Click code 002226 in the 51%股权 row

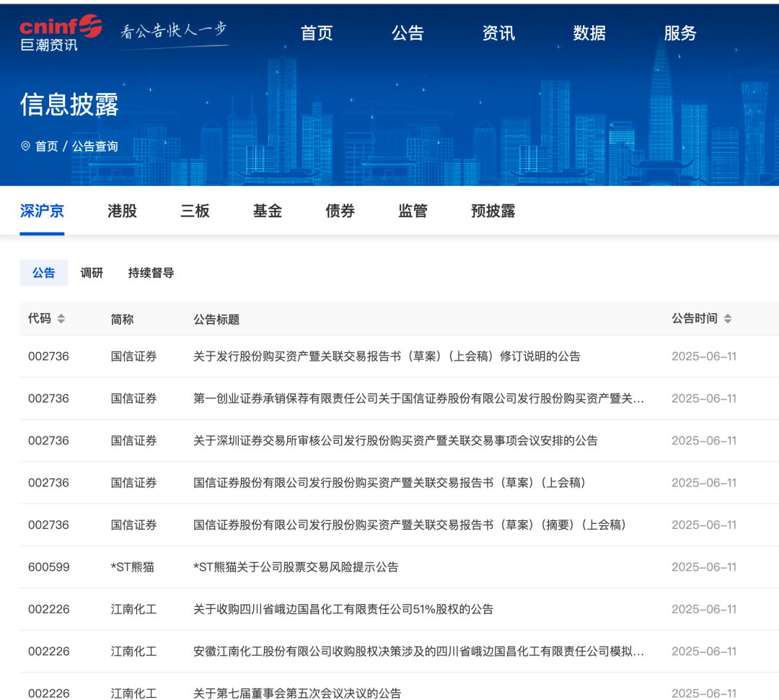(49, 609)
